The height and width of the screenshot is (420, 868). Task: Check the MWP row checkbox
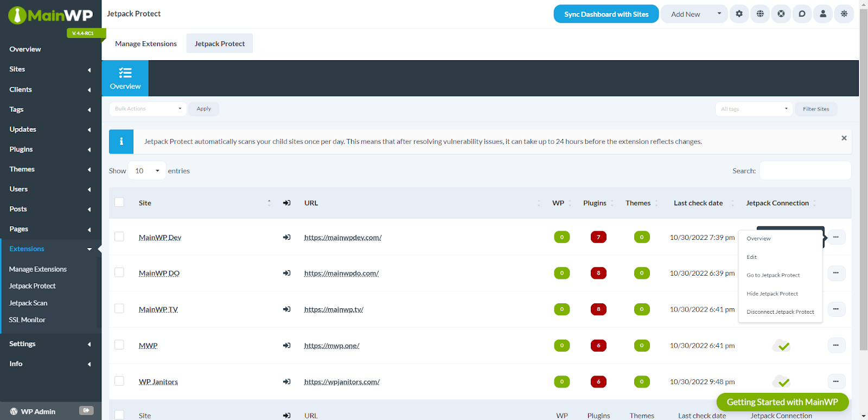[119, 345]
